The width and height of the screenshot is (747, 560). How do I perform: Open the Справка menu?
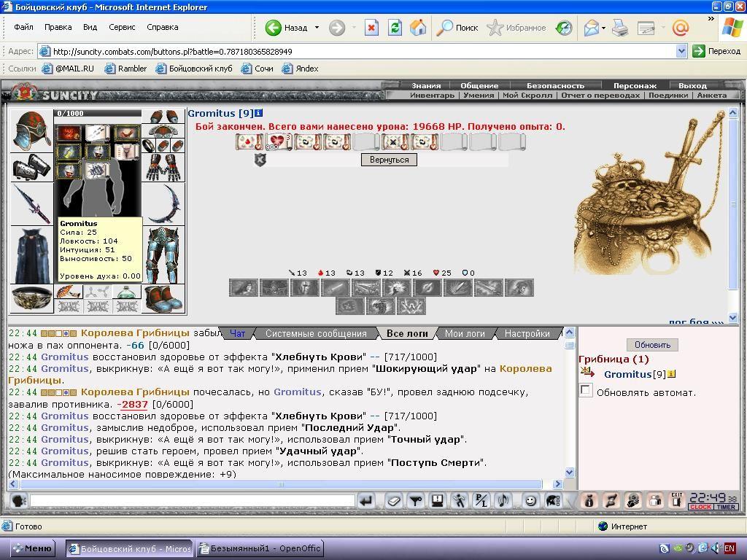click(x=163, y=27)
